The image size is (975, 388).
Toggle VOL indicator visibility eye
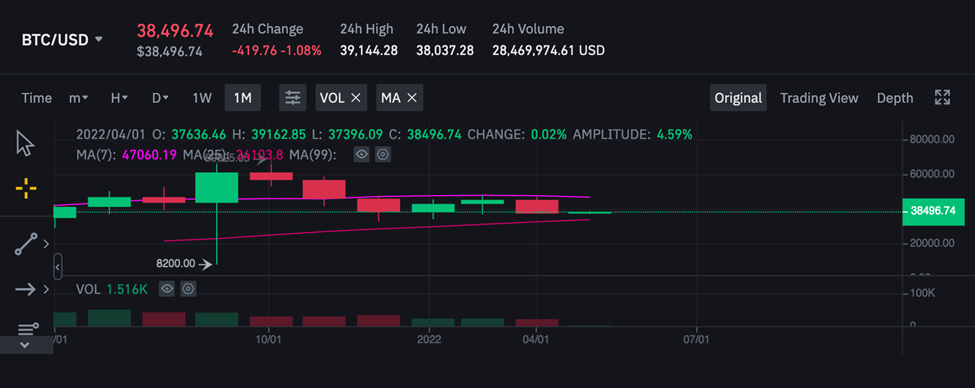click(x=167, y=289)
